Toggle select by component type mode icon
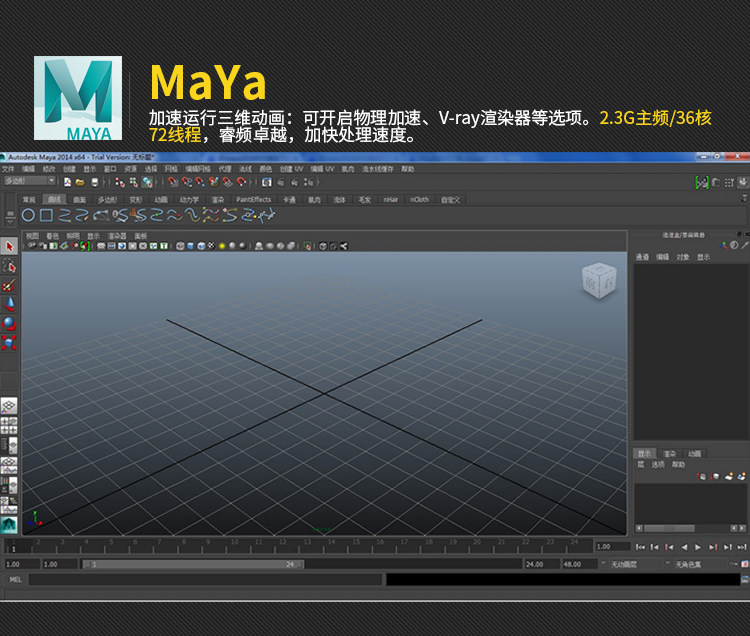 point(147,182)
